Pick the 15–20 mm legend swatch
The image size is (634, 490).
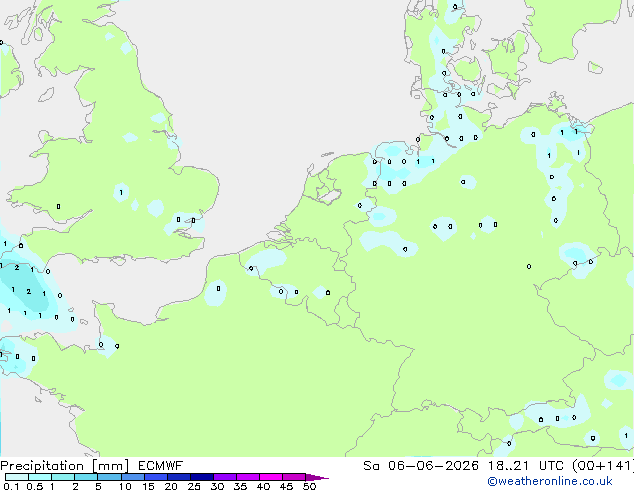click(x=155, y=477)
